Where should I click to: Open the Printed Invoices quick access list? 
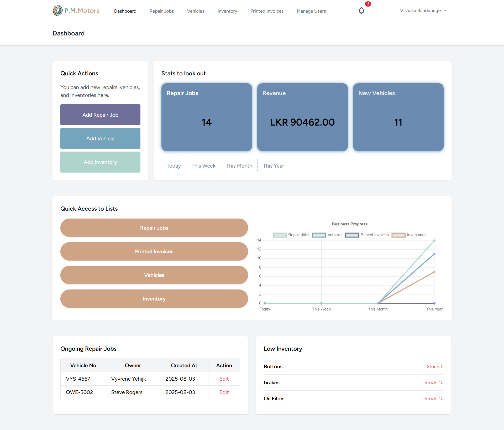[154, 251]
